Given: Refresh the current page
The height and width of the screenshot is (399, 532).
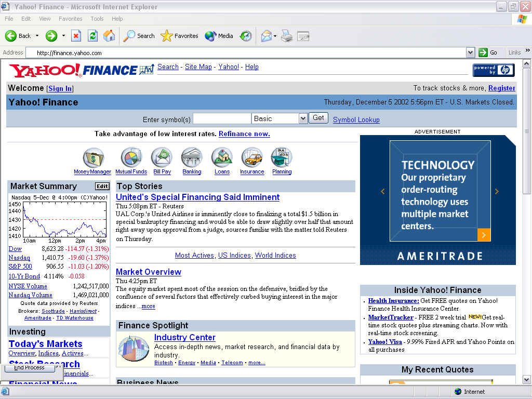Looking at the screenshot, I should point(92,36).
